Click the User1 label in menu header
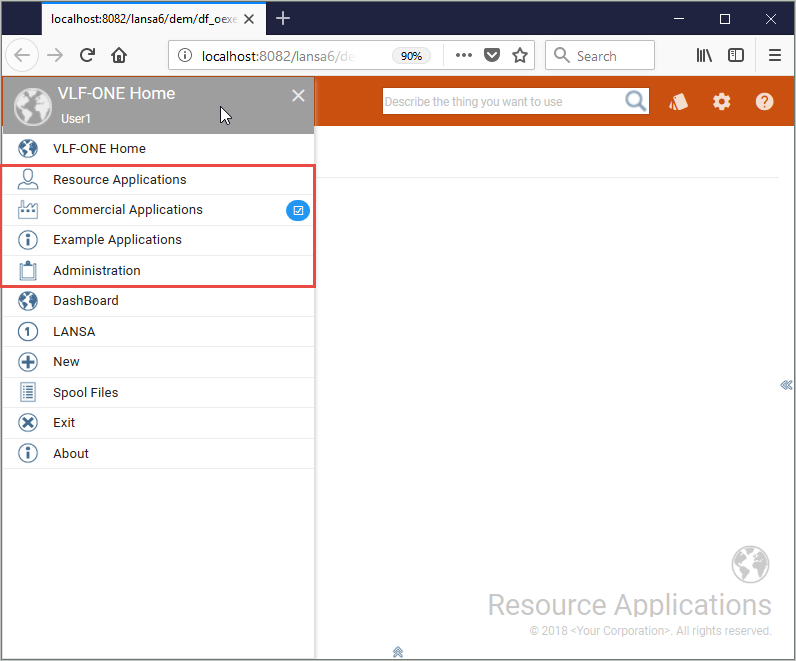Viewport: 796px width, 661px height. 76,119
